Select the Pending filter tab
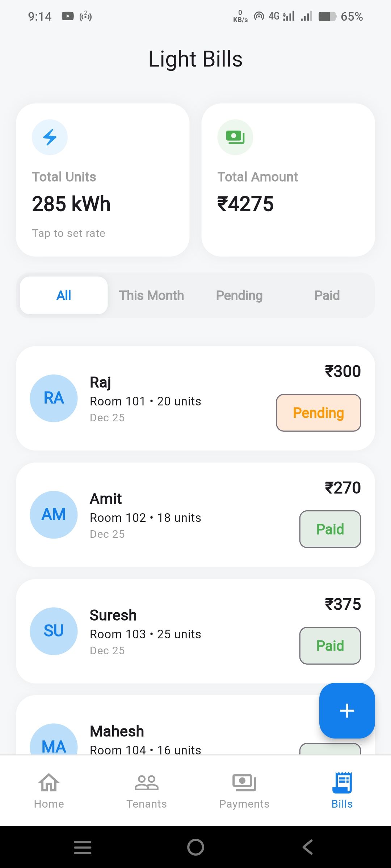The width and height of the screenshot is (391, 868). pyautogui.click(x=239, y=295)
